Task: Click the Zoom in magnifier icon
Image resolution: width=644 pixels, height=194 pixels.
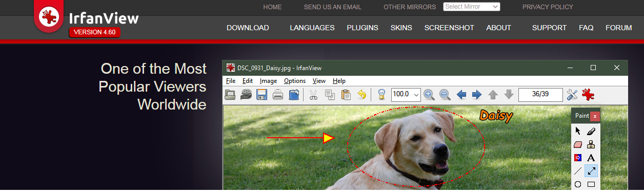Action: point(429,94)
